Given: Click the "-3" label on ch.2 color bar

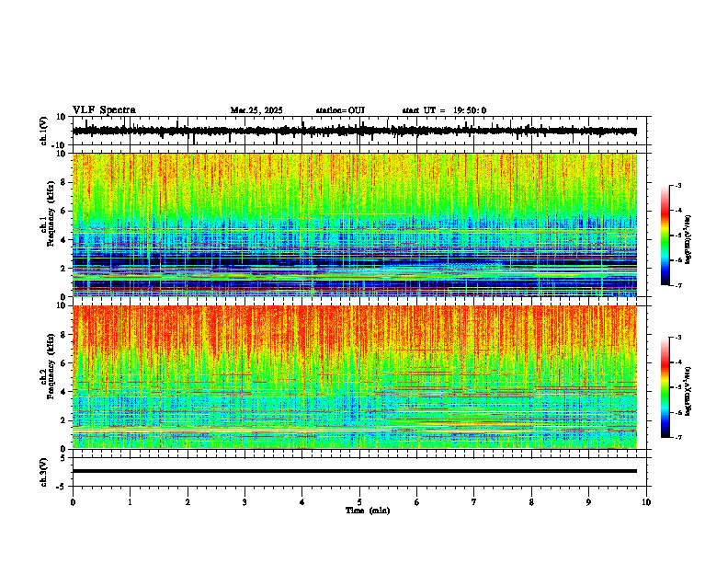Looking at the screenshot, I should coord(678,338).
